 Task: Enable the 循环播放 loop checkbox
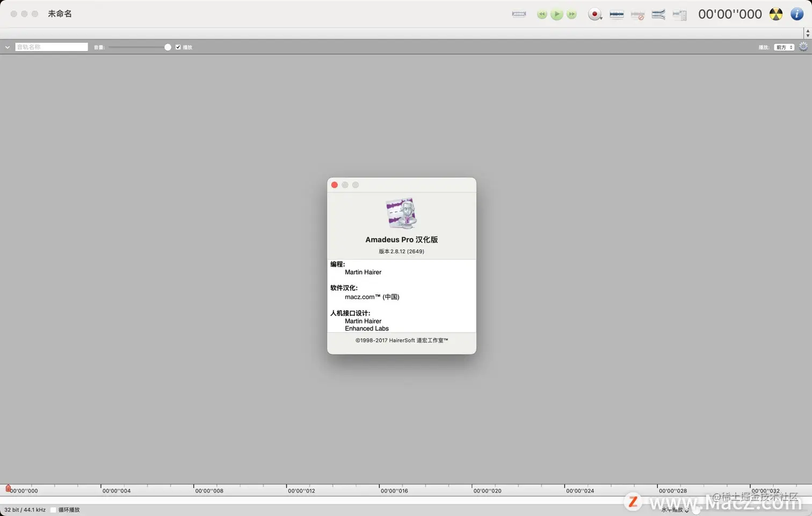pos(53,510)
